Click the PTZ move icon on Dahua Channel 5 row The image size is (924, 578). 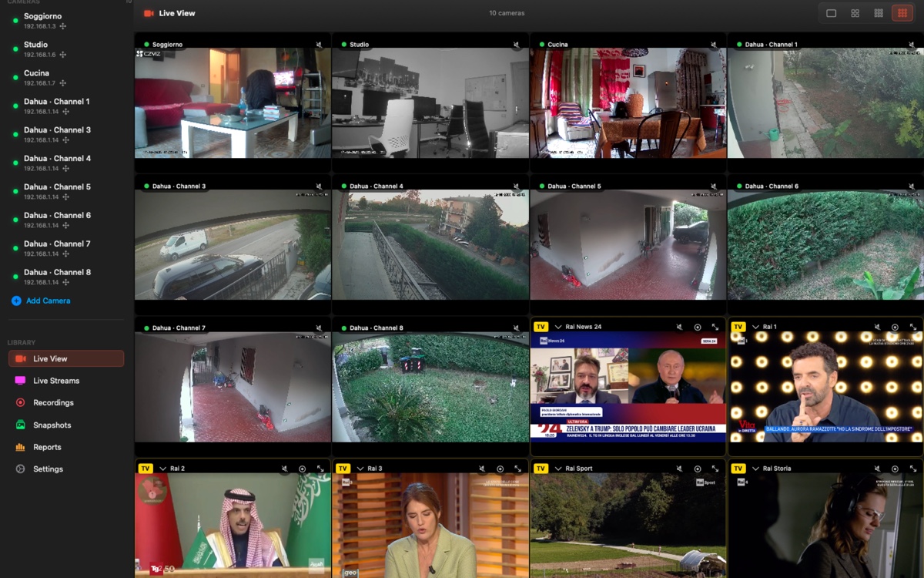click(66, 197)
